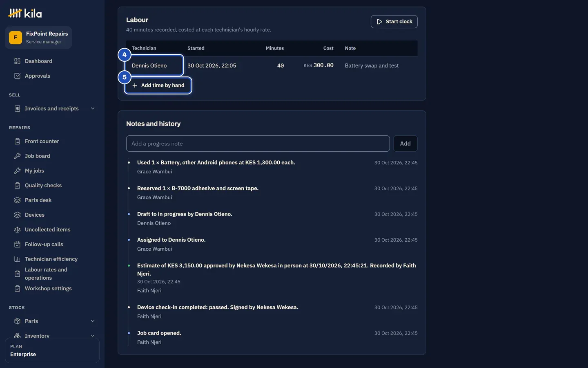The height and width of the screenshot is (368, 588).
Task: Expand the Inventory section chevron
Action: pyautogui.click(x=93, y=336)
